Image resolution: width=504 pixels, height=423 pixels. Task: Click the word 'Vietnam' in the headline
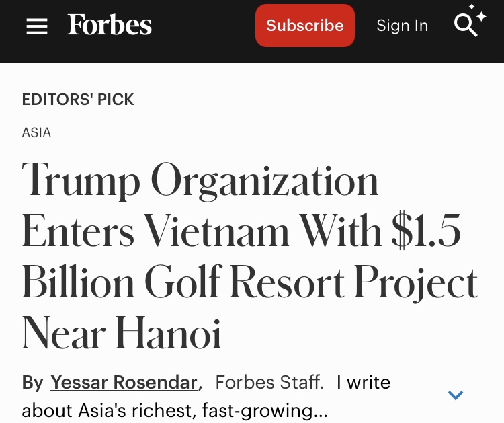[x=217, y=232]
